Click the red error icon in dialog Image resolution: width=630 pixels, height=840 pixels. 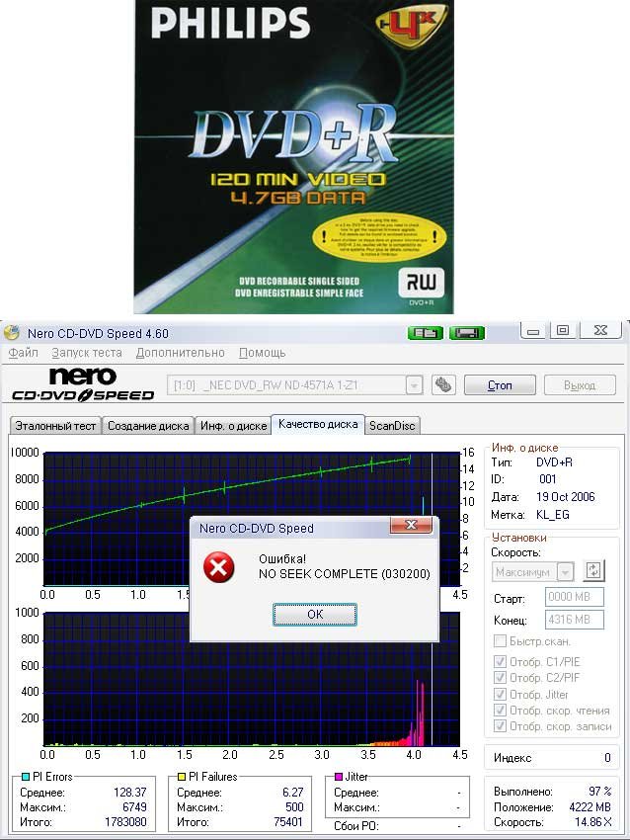(x=218, y=567)
